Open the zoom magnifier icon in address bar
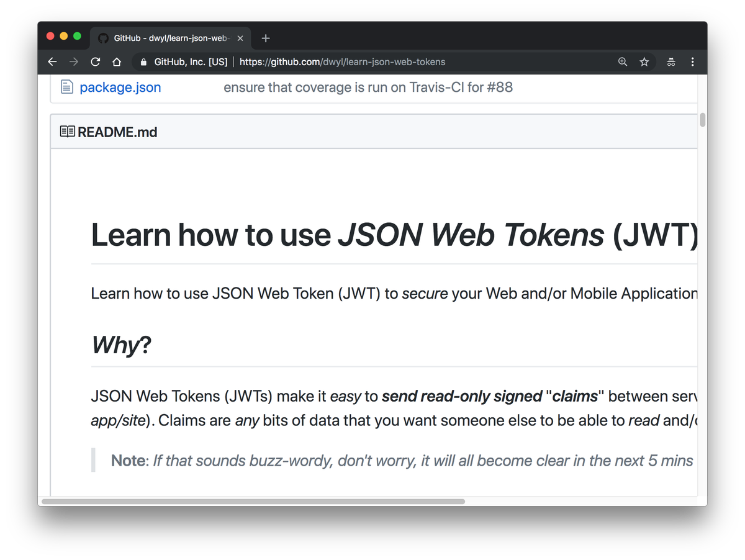This screenshot has width=745, height=560. point(623,61)
